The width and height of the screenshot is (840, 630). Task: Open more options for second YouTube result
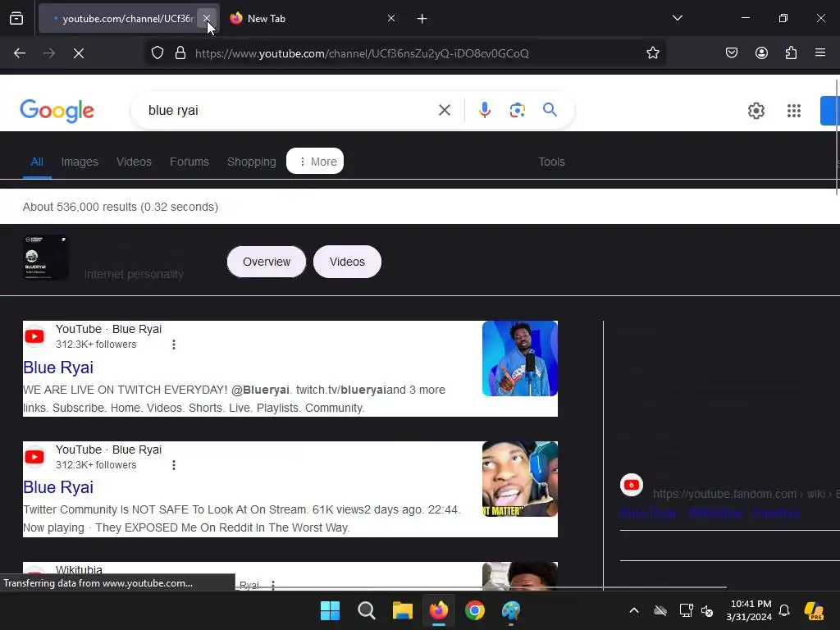click(174, 465)
